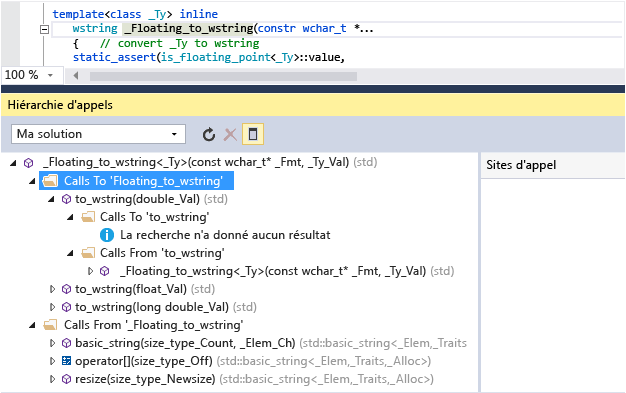Click the folder icon of Calls From 'to_wstring'
The image size is (626, 393).
coord(88,253)
